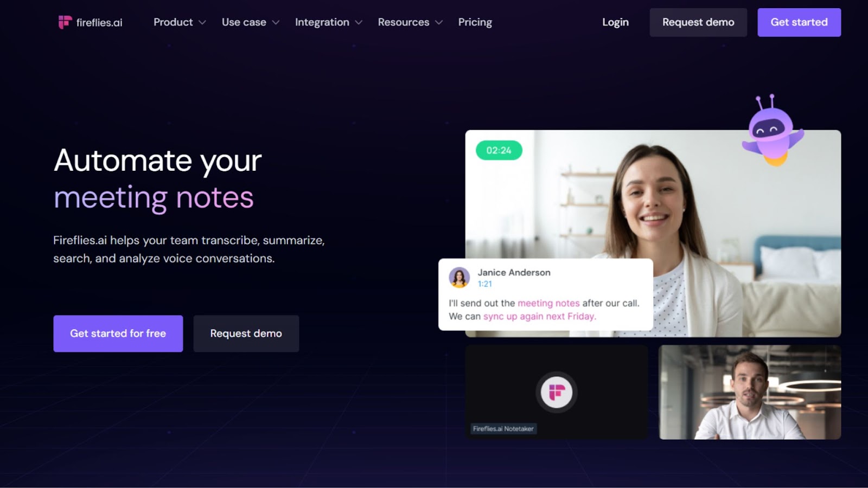Viewport: 868px width, 488px height.
Task: Click the Fireflies Notetaker logo circle
Action: (557, 392)
